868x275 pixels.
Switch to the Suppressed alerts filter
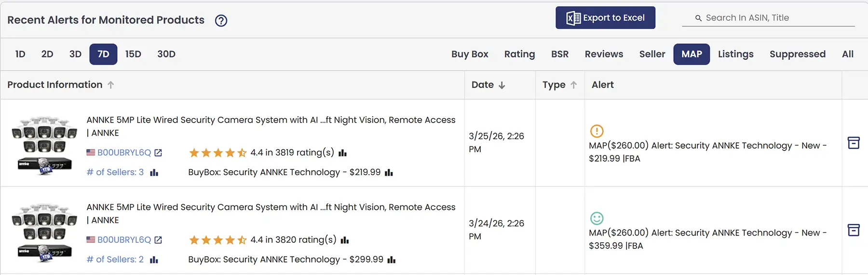coord(797,54)
